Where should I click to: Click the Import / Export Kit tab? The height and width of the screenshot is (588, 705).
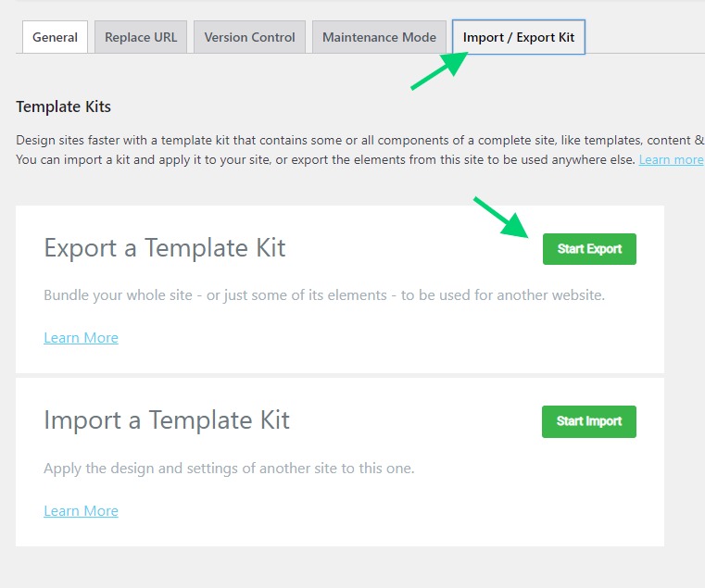519,37
